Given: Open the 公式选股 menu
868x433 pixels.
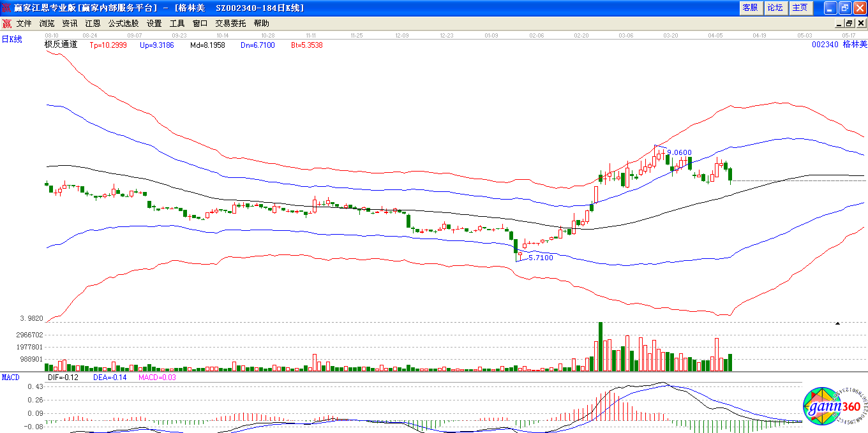Looking at the screenshot, I should (x=123, y=24).
